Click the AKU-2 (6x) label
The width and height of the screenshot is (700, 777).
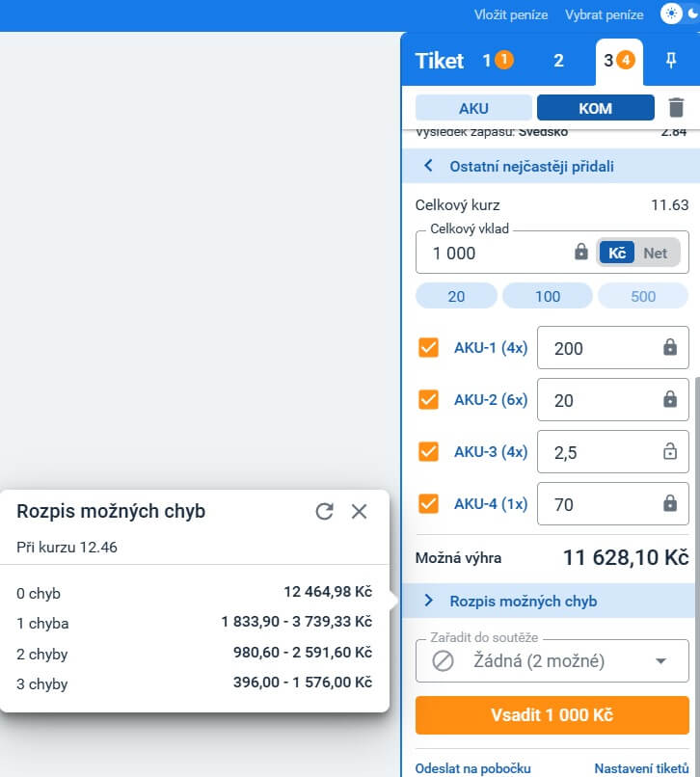491,399
